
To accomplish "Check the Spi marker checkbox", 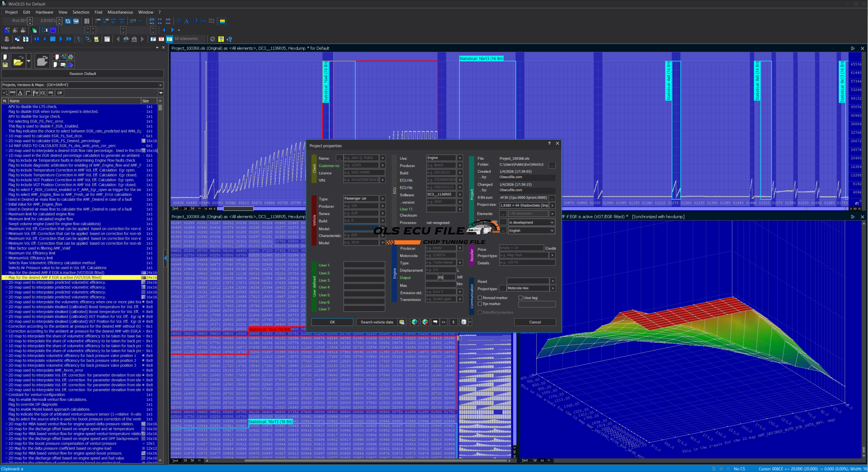I will [x=480, y=304].
